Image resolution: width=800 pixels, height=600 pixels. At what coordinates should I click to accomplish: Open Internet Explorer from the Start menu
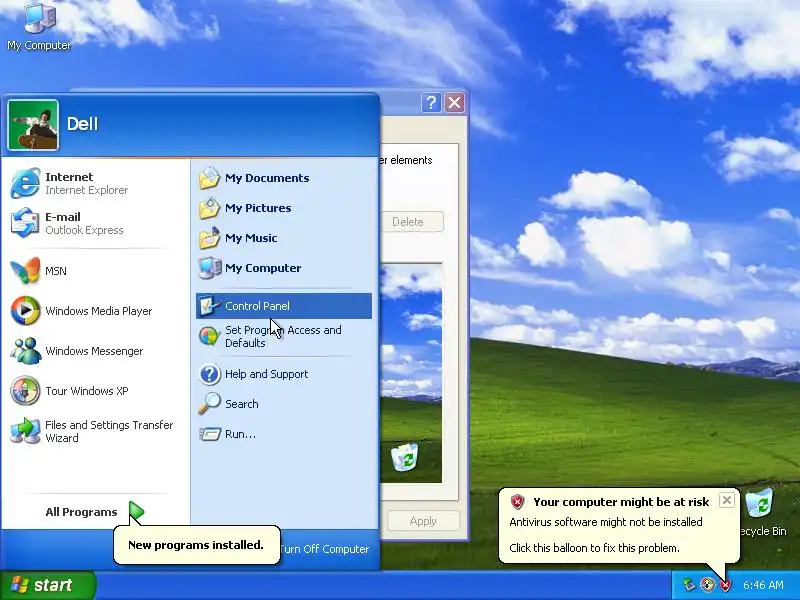(x=94, y=183)
